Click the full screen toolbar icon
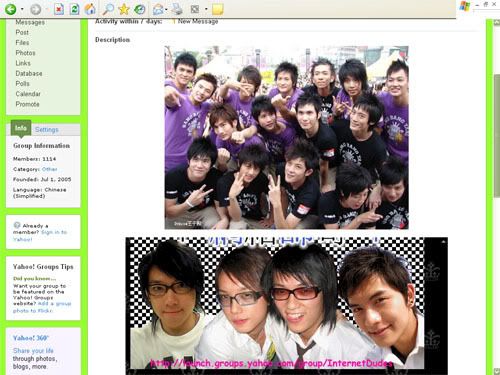 pyautogui.click(x=195, y=9)
